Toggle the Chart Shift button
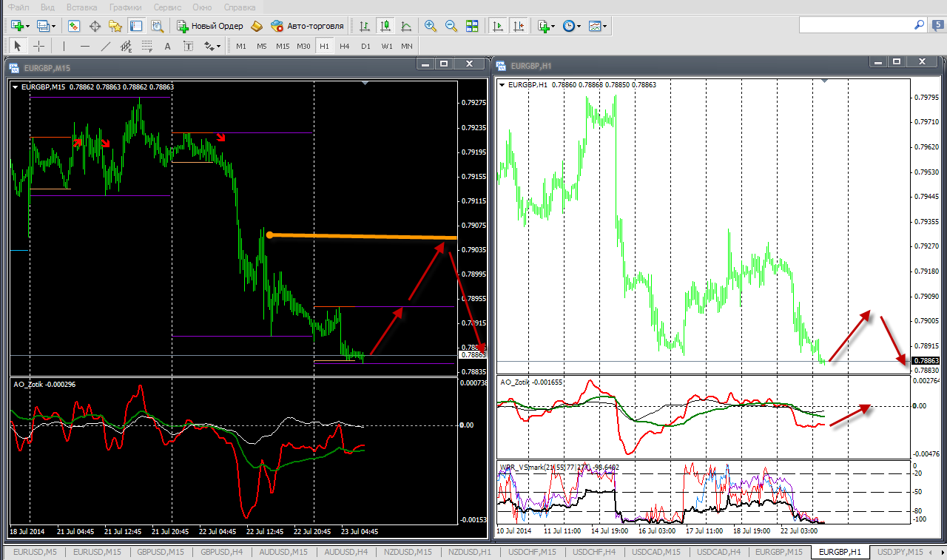This screenshot has height=560, width=947. pyautogui.click(x=519, y=26)
